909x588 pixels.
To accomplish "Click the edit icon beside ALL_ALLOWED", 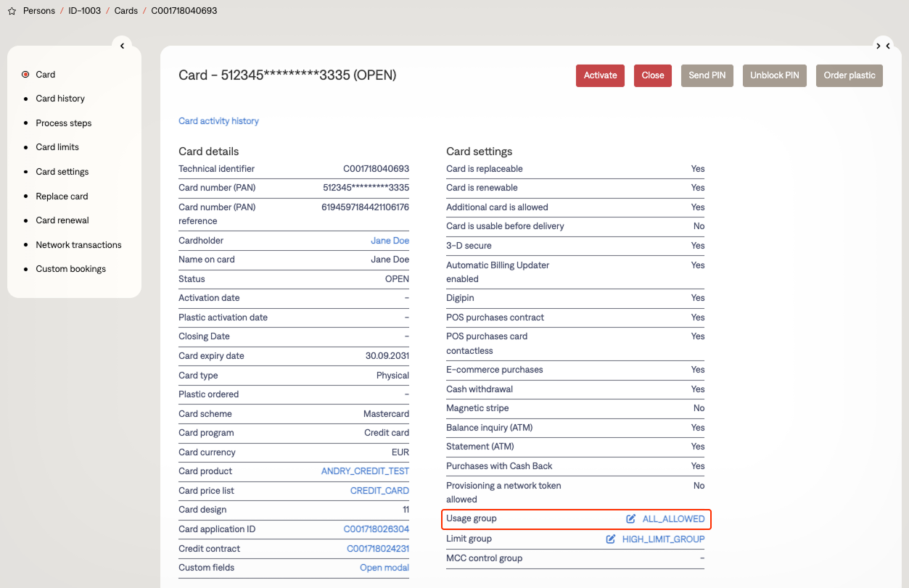I will pos(631,519).
